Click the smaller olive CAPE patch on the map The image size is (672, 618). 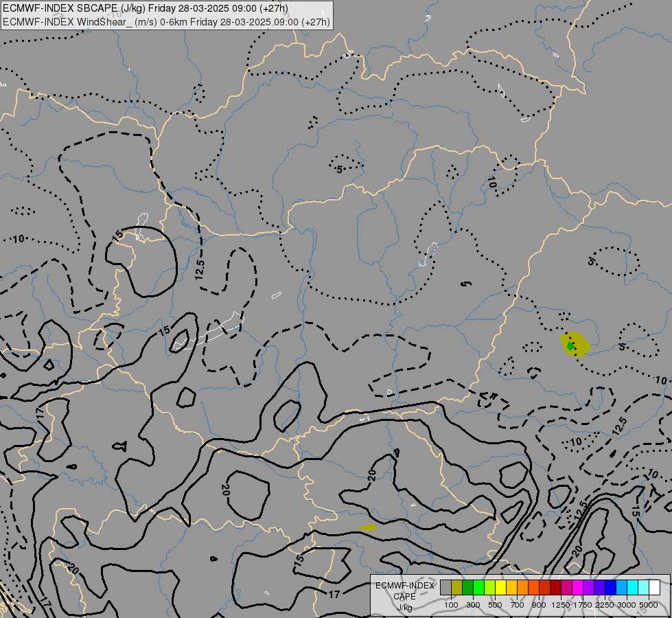(x=367, y=527)
